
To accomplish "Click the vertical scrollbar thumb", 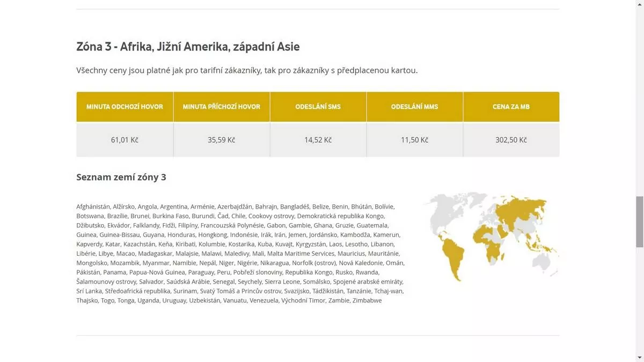I will coord(639,221).
